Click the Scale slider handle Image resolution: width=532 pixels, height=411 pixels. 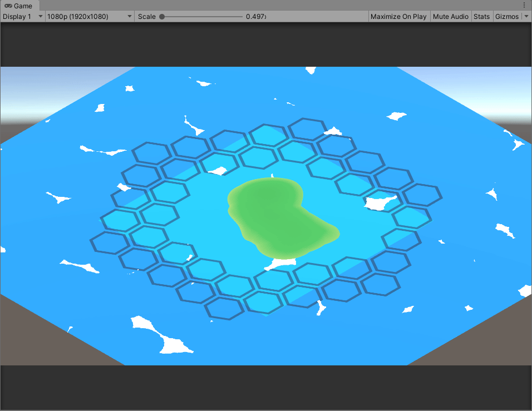click(162, 17)
